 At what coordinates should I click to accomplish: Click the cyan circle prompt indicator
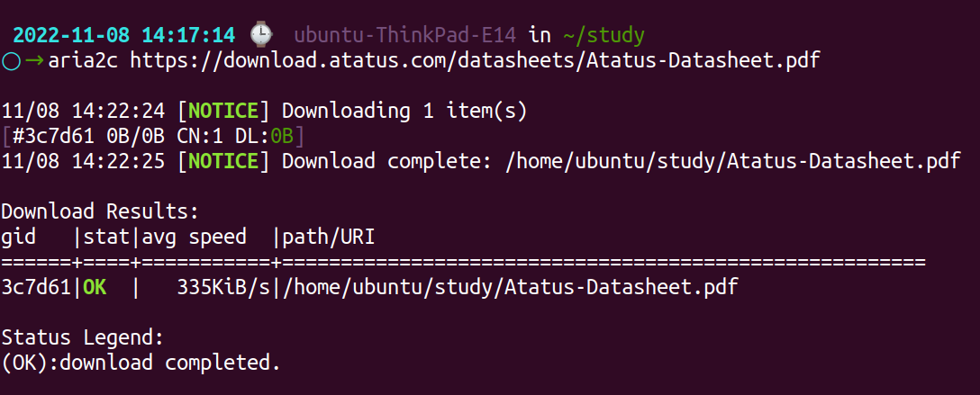pyautogui.click(x=11, y=60)
